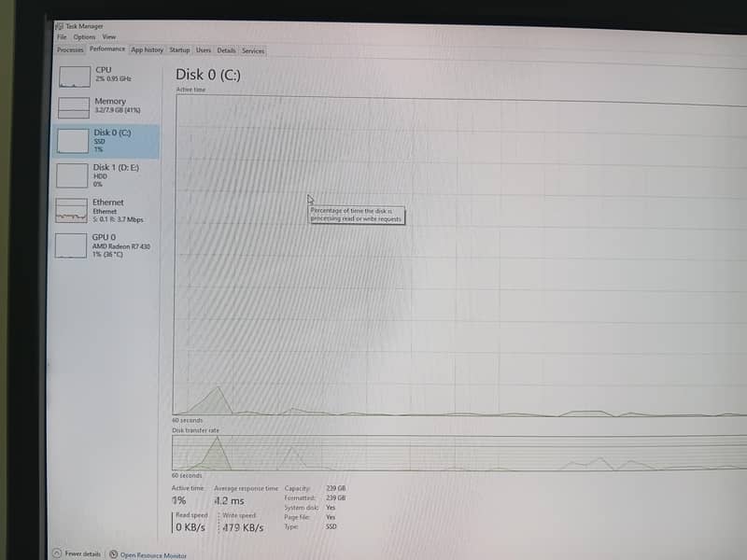Switch to the Processes tab

[70, 49]
